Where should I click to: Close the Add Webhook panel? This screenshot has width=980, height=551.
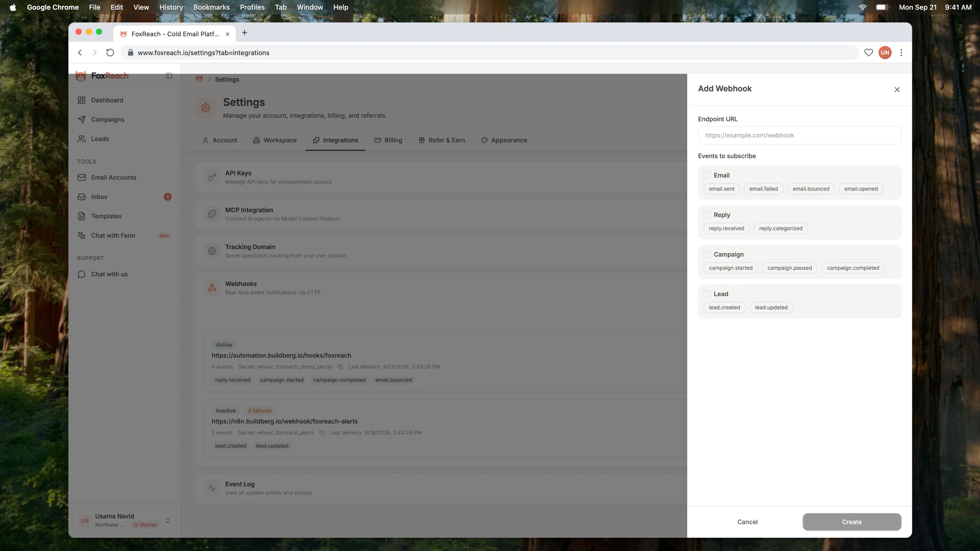(897, 90)
